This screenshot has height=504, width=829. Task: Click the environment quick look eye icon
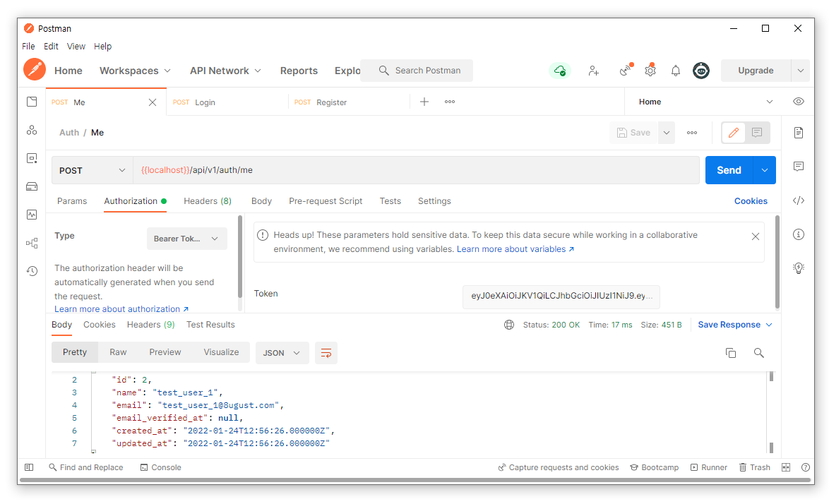tap(799, 102)
